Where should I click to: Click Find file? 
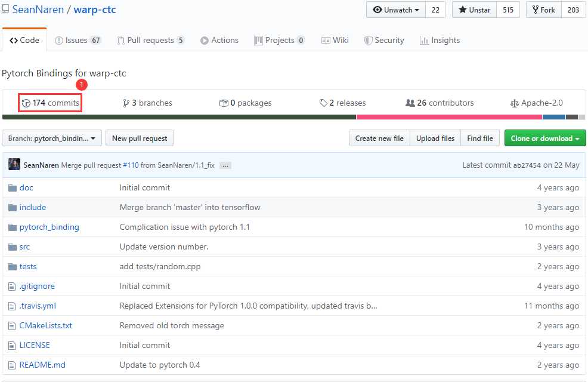[x=480, y=138]
